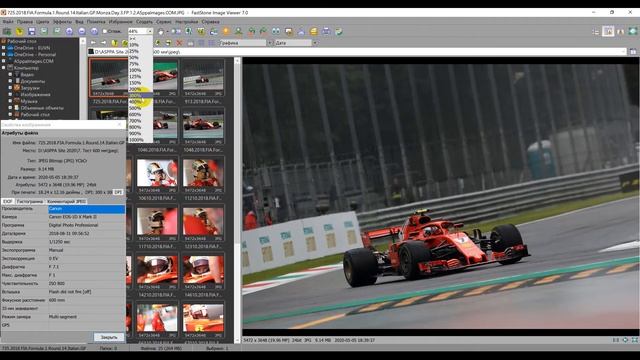Click the folder tree vertical scrollbar
Viewport: 640px width, 360px height.
pyautogui.click(x=83, y=78)
